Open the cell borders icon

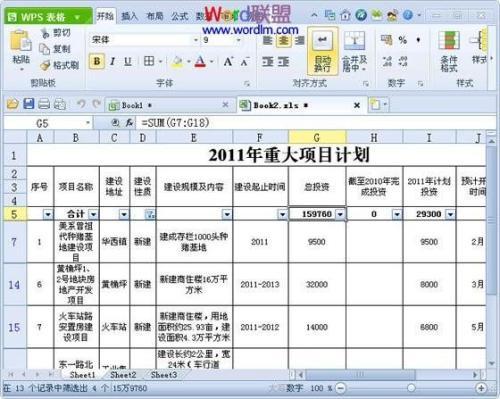point(149,61)
